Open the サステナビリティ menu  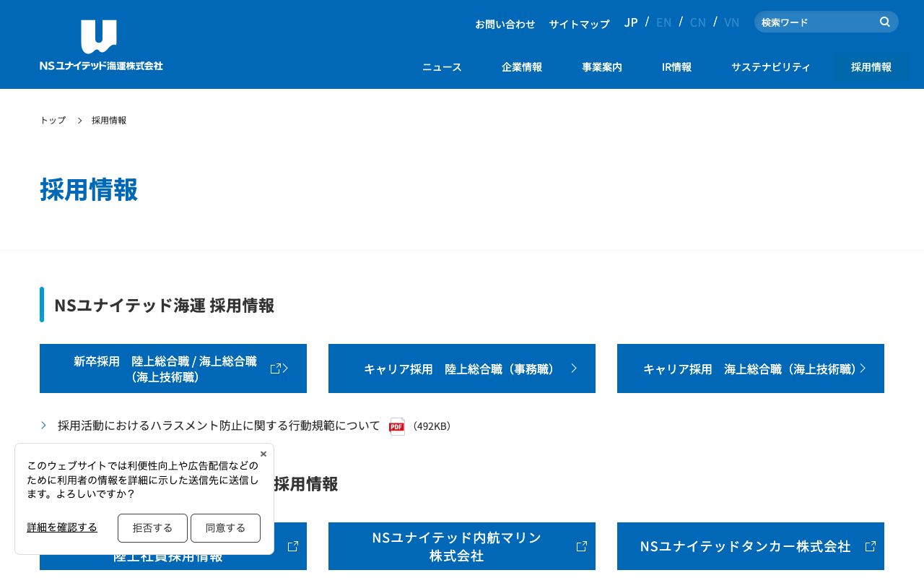771,67
